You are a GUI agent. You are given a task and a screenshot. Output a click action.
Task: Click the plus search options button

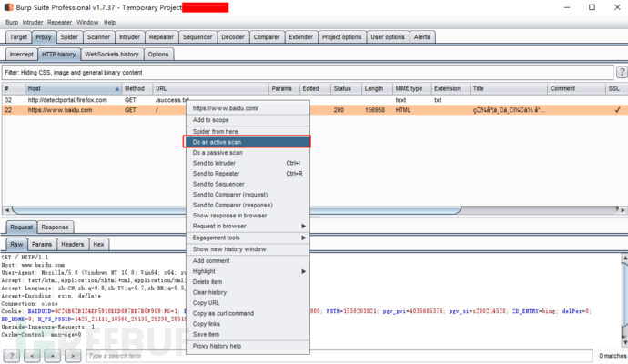[x=52, y=355]
